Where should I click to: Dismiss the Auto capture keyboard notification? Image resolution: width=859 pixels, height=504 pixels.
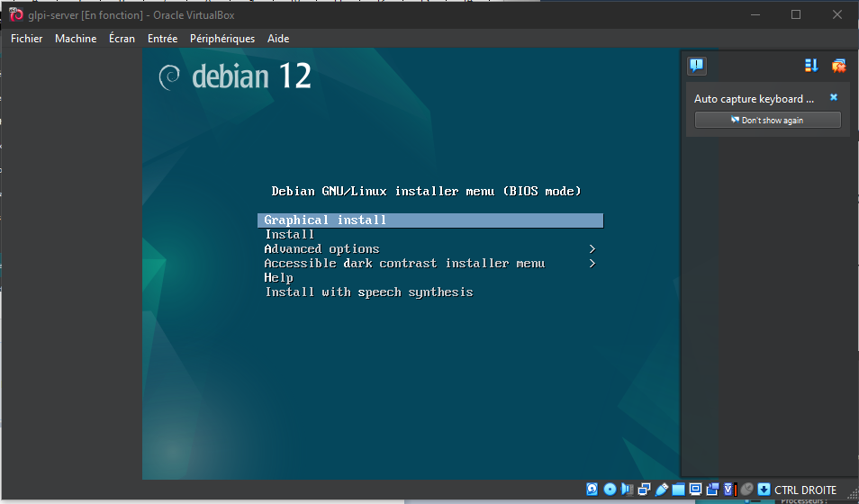click(x=833, y=97)
